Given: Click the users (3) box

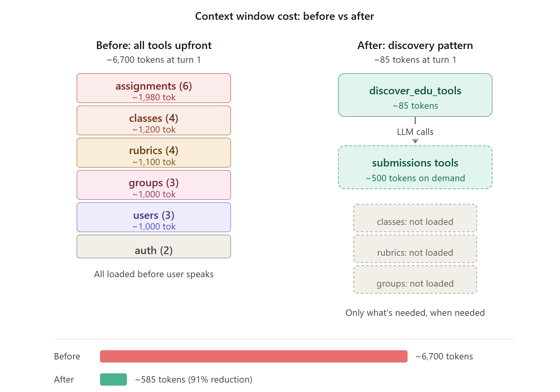Looking at the screenshot, I should pyautogui.click(x=154, y=217).
